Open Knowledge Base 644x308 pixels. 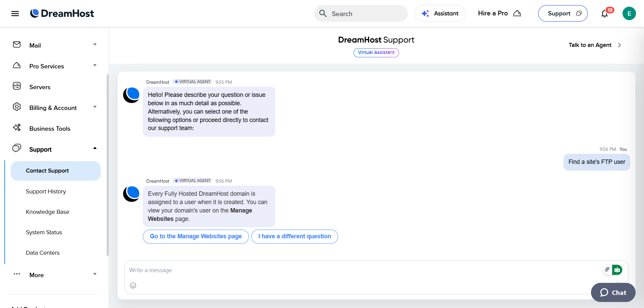(48, 212)
